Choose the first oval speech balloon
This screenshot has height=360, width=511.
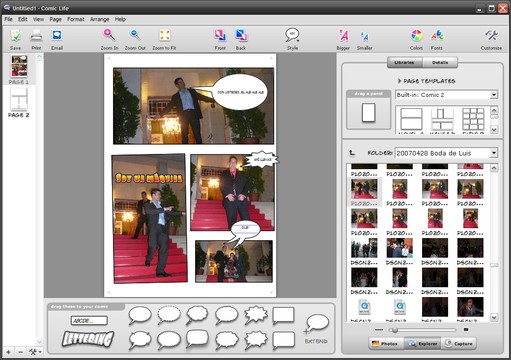tap(140, 315)
